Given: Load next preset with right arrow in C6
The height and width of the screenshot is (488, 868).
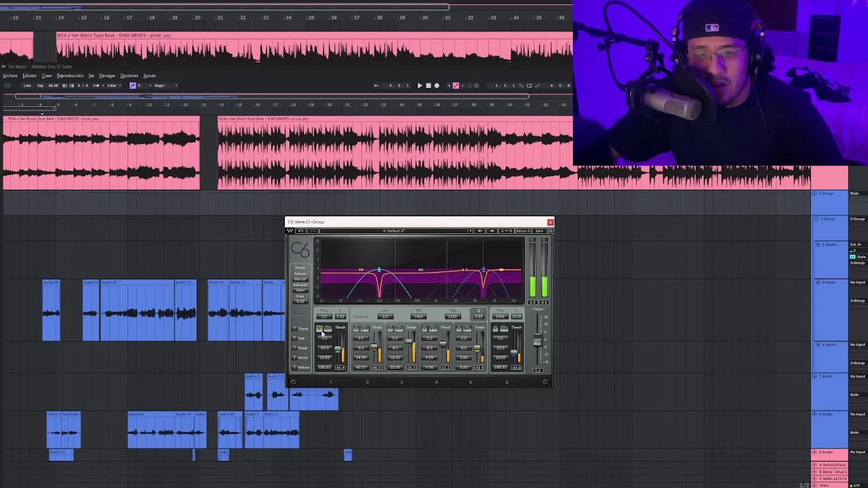Looking at the screenshot, I should [492, 231].
